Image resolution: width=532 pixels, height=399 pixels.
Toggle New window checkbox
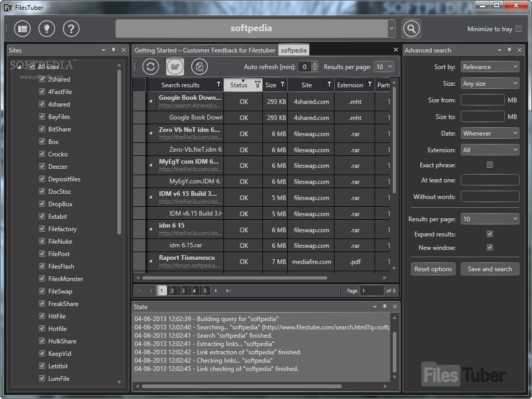(490, 247)
